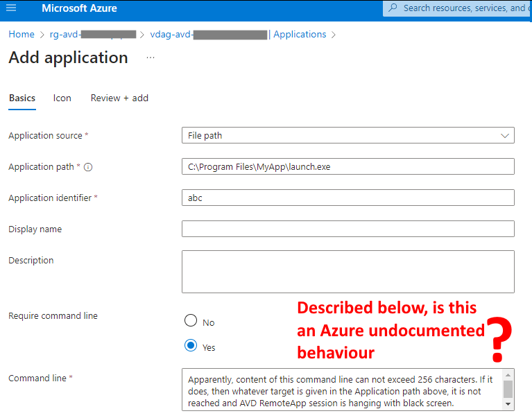The image size is (532, 418).
Task: Click the Require command line label
Action: click(x=53, y=315)
